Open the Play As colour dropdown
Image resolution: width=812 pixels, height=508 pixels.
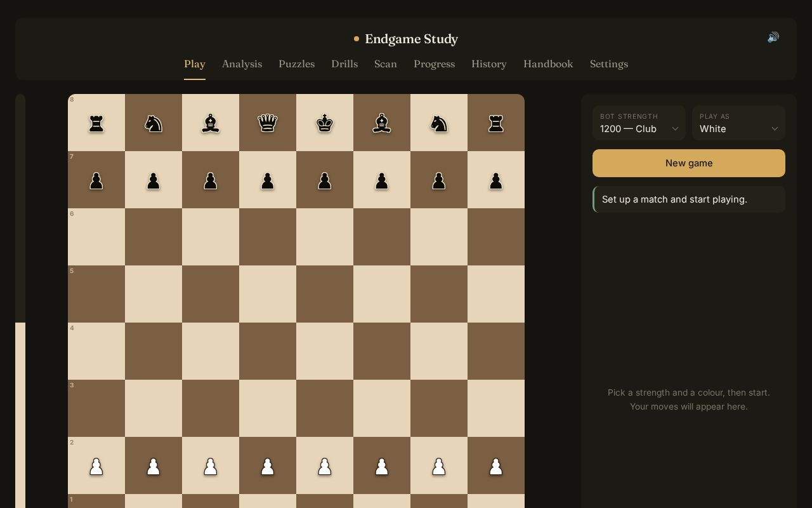pyautogui.click(x=738, y=123)
